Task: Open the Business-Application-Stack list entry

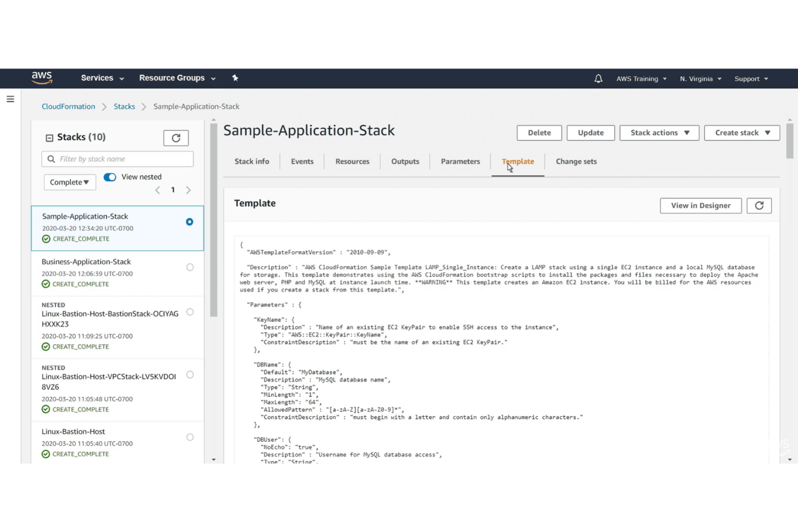Action: (x=118, y=273)
